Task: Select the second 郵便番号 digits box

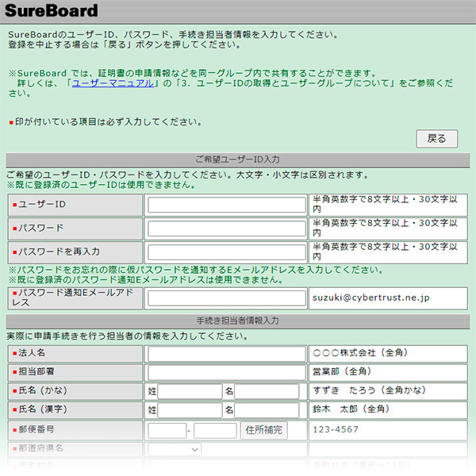Action: pyautogui.click(x=215, y=430)
